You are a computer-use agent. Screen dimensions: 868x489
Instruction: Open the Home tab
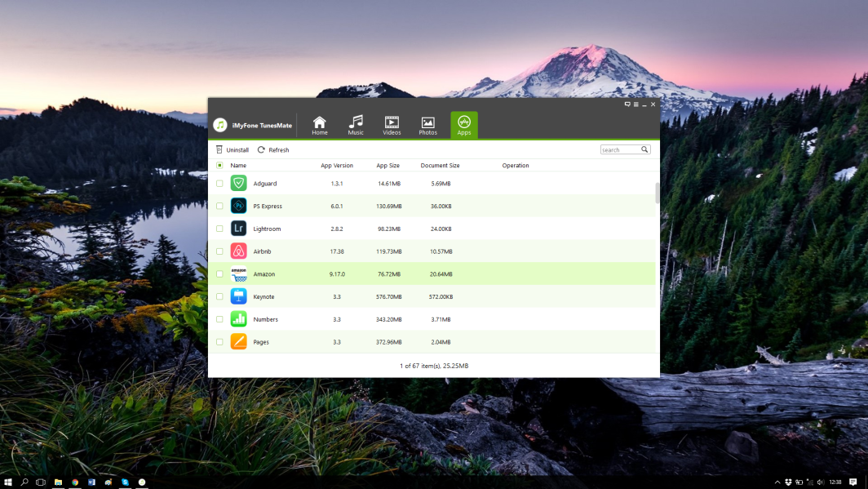(x=319, y=125)
